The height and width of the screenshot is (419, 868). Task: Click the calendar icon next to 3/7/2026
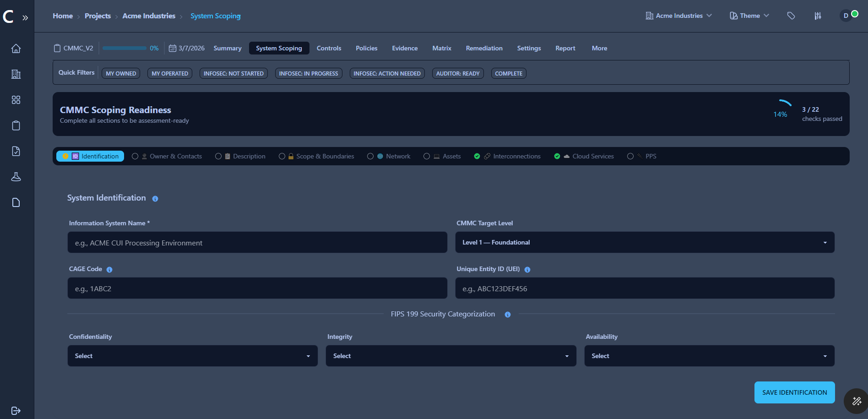click(173, 48)
